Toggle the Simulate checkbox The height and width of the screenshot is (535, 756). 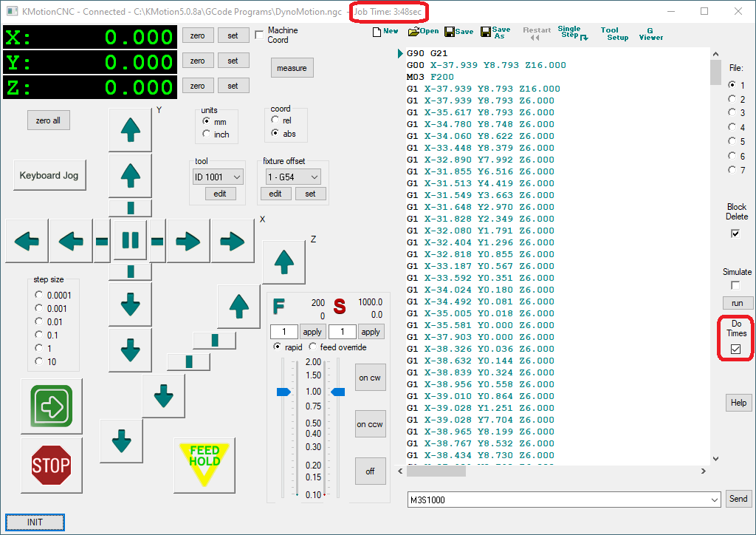pos(735,285)
